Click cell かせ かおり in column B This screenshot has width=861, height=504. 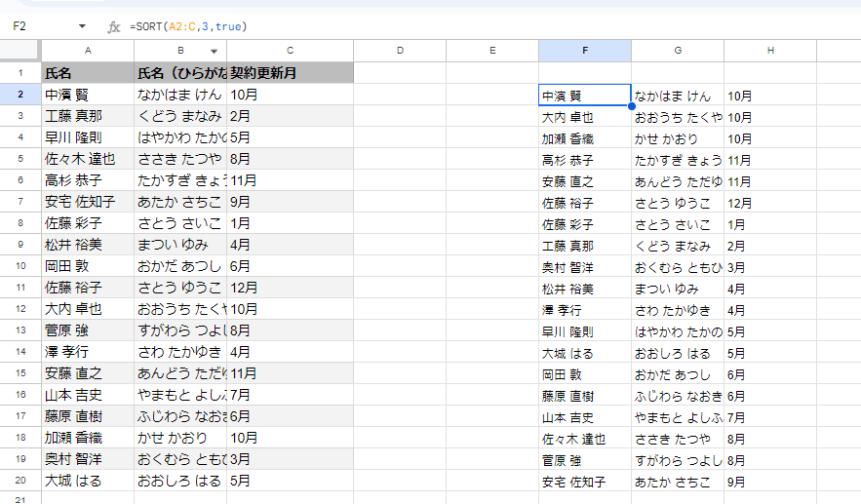tap(180, 438)
